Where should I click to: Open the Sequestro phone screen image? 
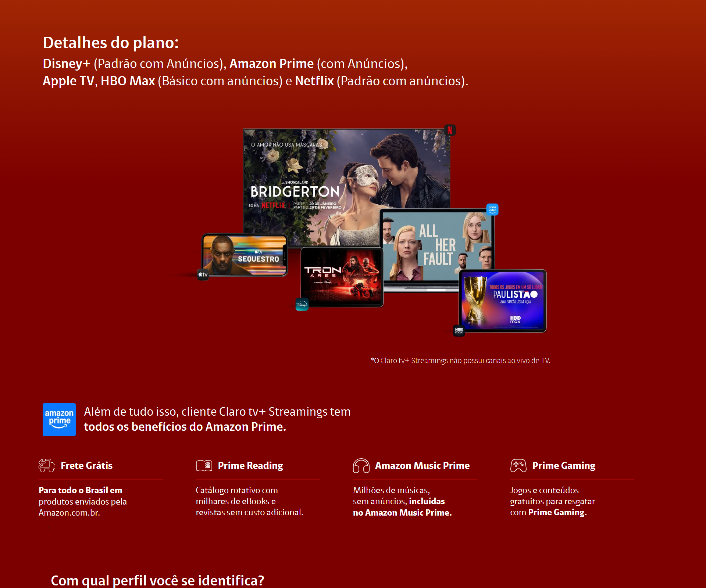[245, 255]
